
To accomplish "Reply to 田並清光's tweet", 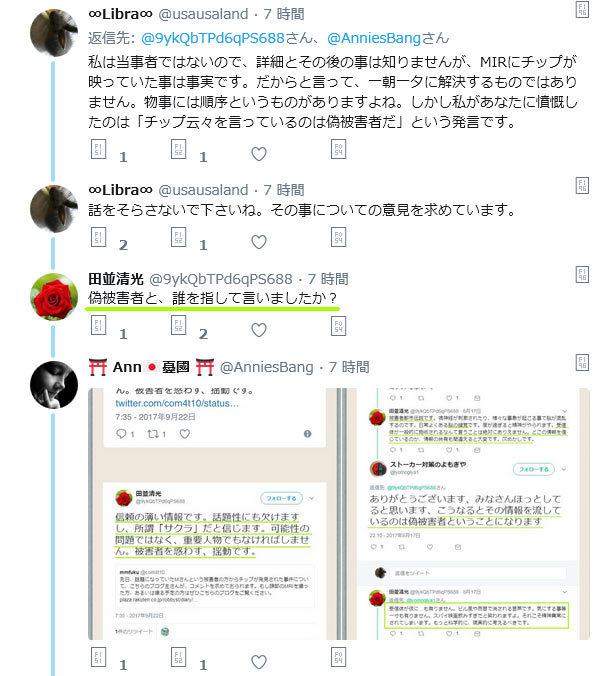I will point(98,325).
